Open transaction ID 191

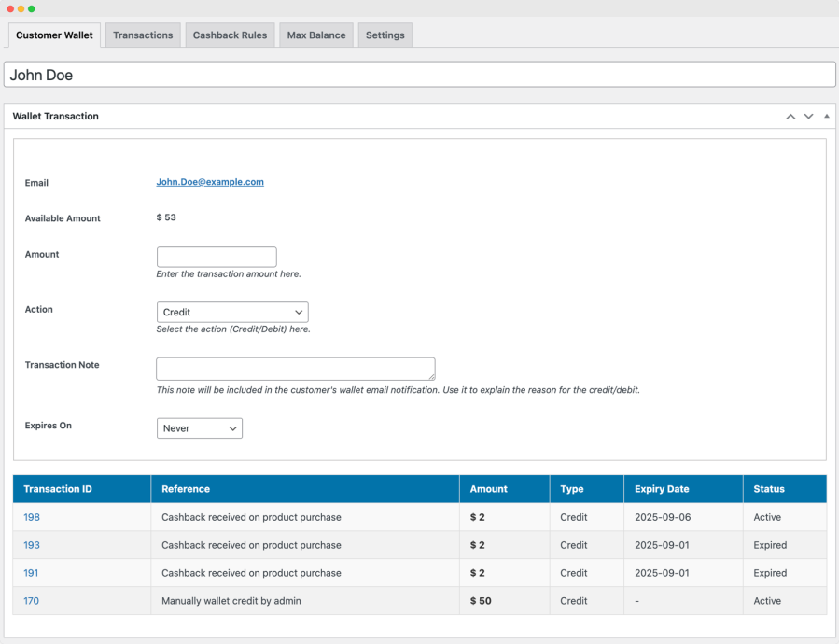(31, 573)
